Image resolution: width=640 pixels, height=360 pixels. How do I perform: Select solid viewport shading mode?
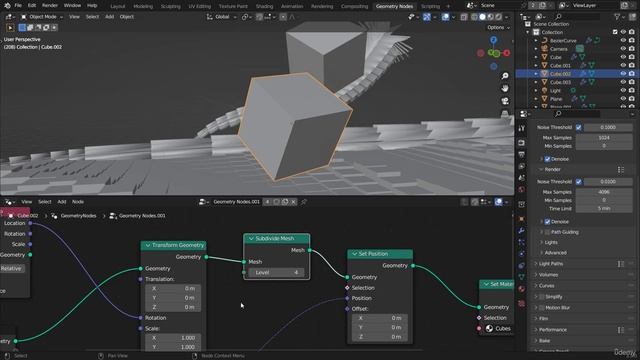(482, 17)
